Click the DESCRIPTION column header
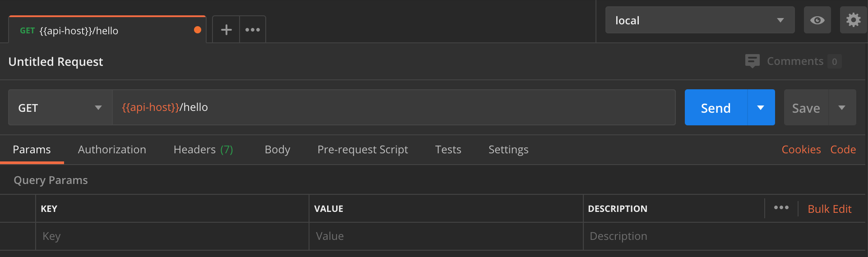This screenshot has height=257, width=868. (618, 209)
